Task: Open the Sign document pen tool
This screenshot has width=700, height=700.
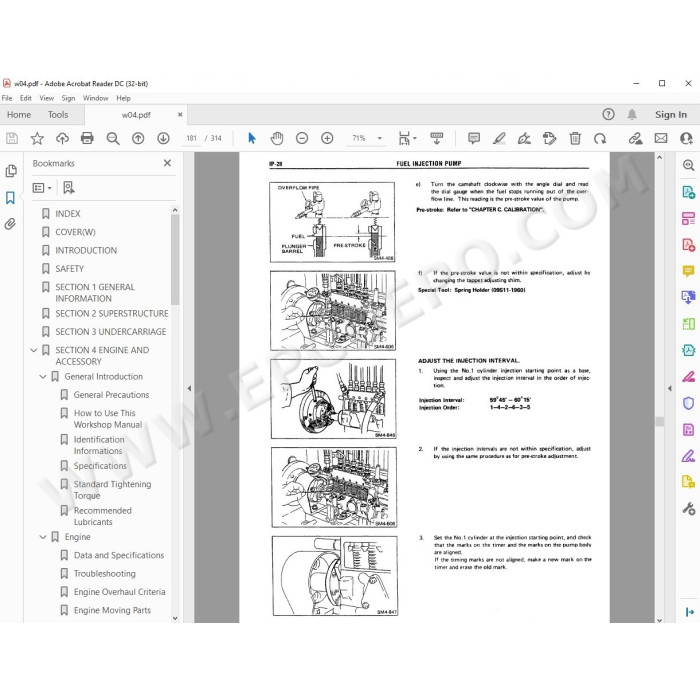Action: pos(524,138)
